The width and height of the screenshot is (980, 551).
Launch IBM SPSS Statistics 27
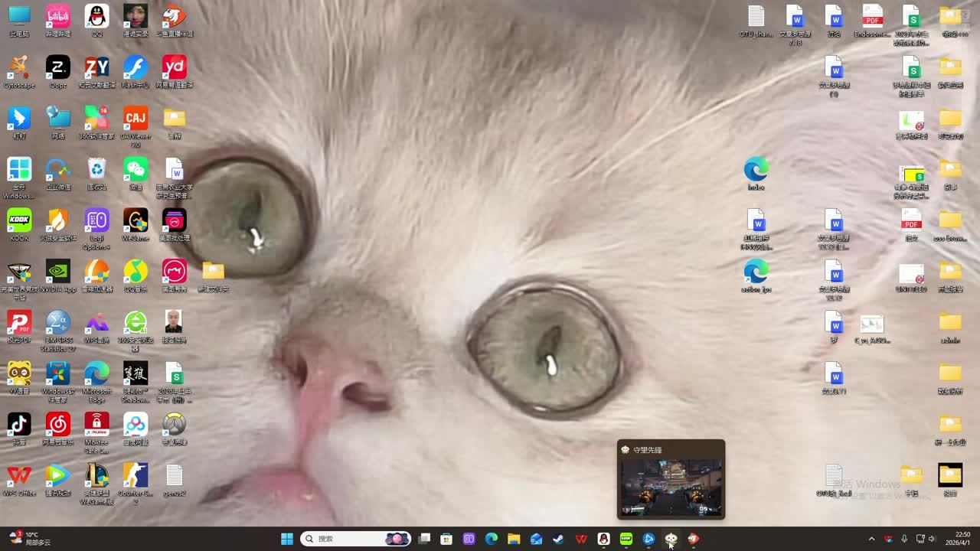[x=57, y=323]
